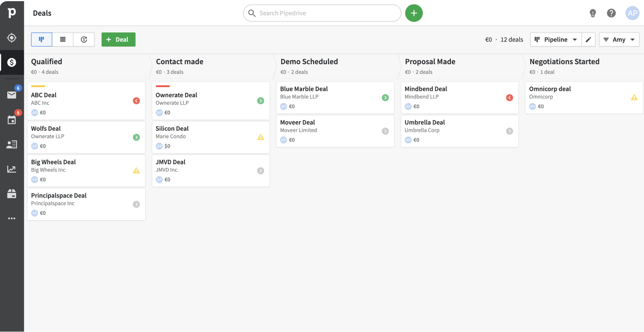Open the Leads target icon in sidebar

tap(12, 38)
